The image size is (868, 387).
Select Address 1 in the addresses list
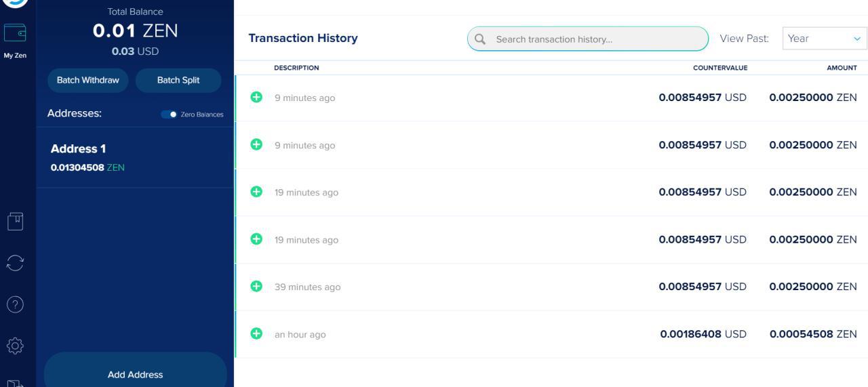[135, 157]
